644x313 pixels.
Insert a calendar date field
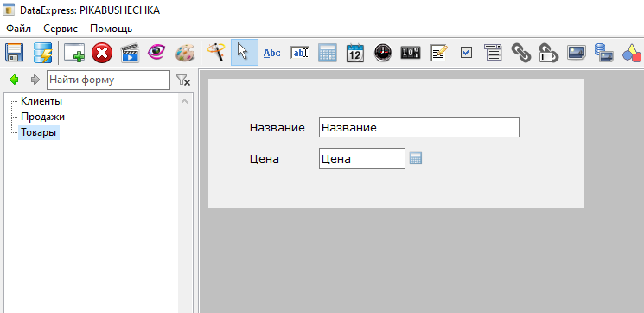point(355,53)
